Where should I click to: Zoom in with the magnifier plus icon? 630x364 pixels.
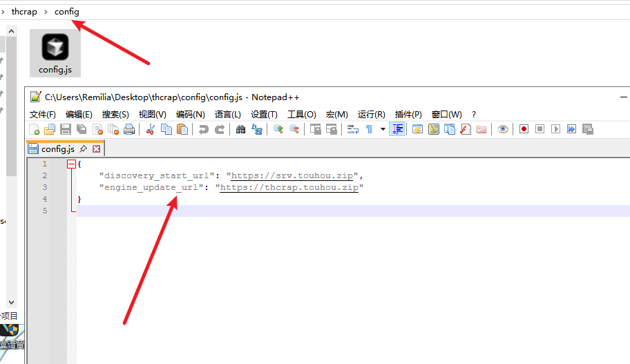click(278, 129)
